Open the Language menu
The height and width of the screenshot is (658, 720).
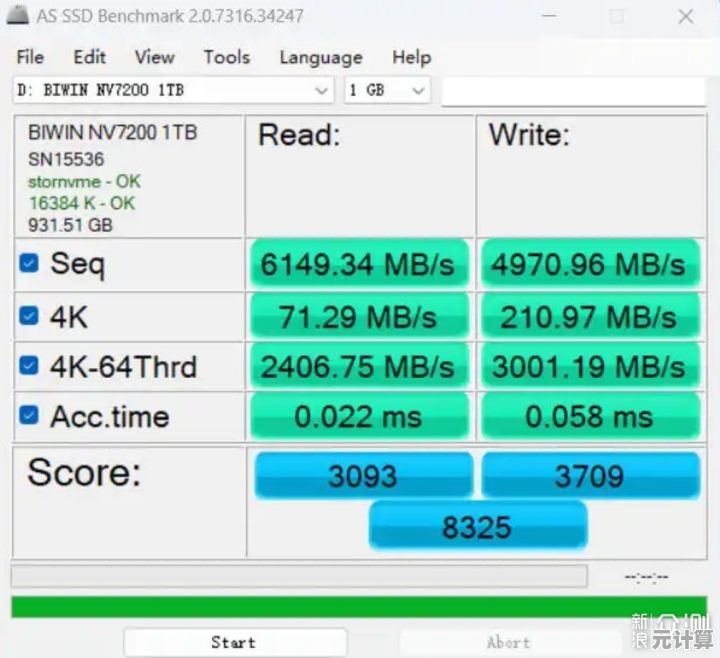[x=321, y=58]
